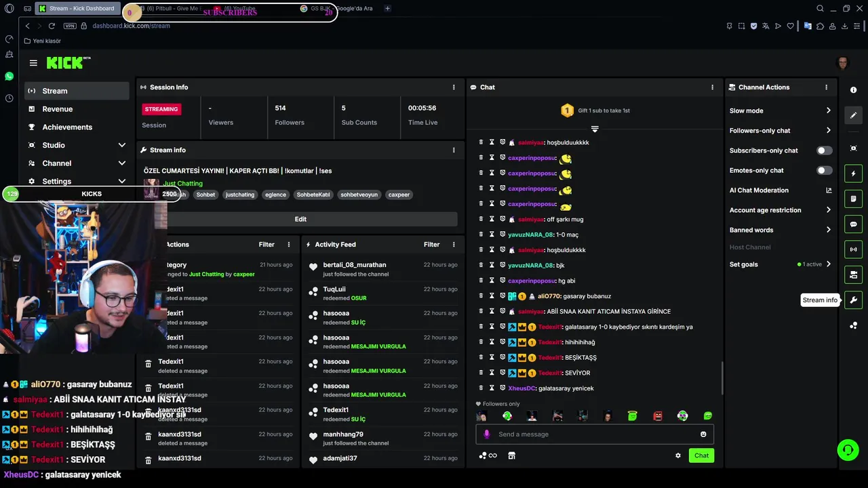Click the 'eglence' stream tag
This screenshot has height=488, width=868.
tap(275, 195)
